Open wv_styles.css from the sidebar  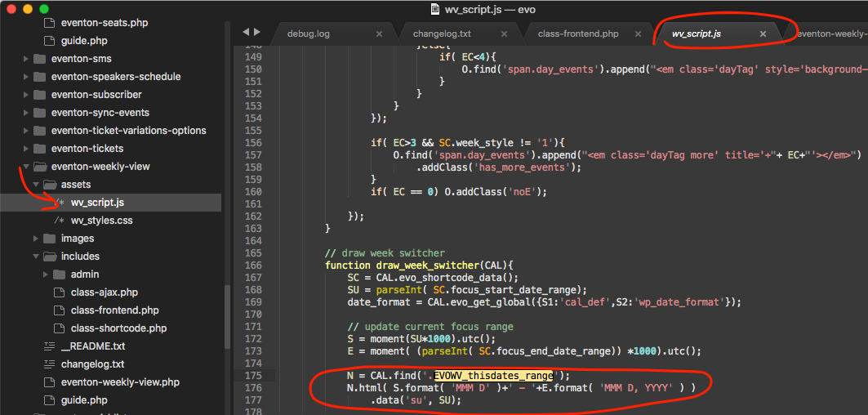[101, 221]
